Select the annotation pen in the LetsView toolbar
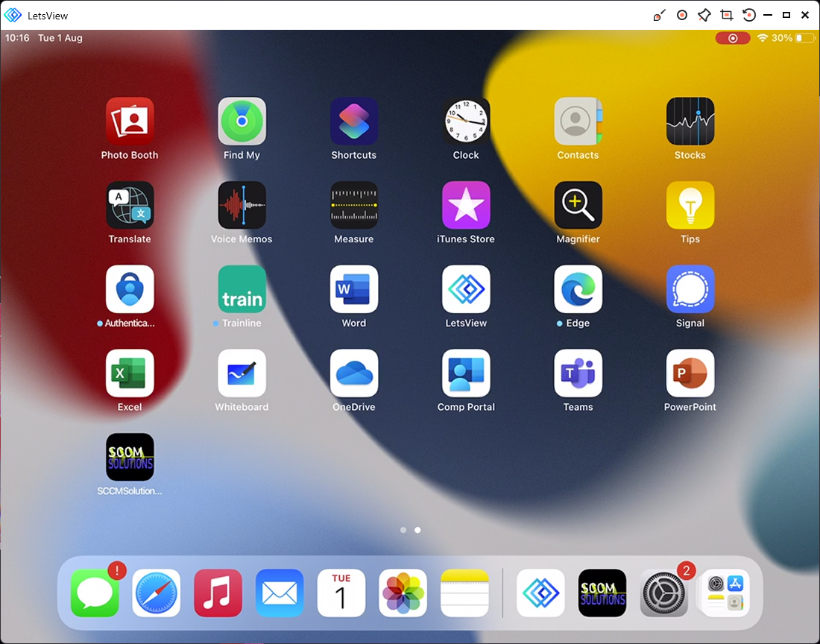820x644 pixels. click(659, 14)
